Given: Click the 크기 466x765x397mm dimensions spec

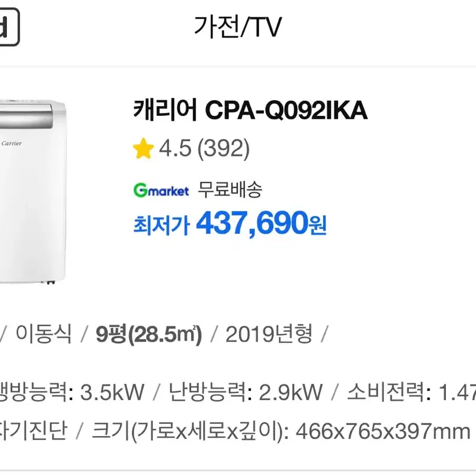Looking at the screenshot, I should pyautogui.click(x=281, y=431).
